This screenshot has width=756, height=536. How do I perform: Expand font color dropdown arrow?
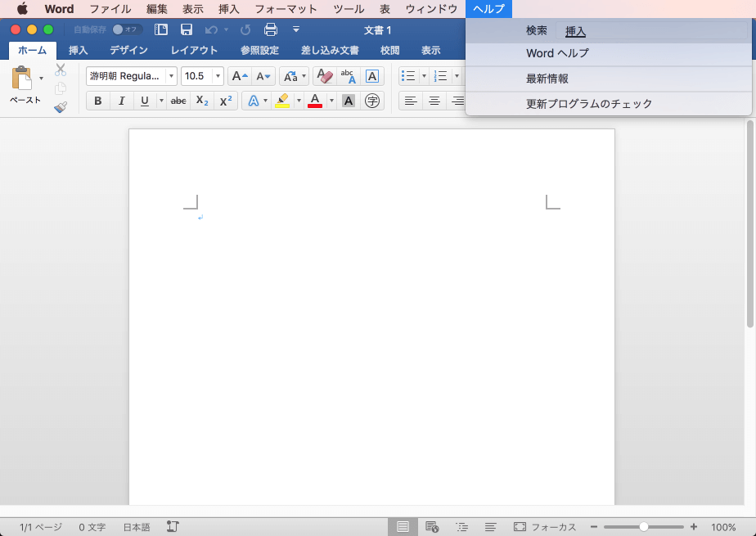(331, 101)
